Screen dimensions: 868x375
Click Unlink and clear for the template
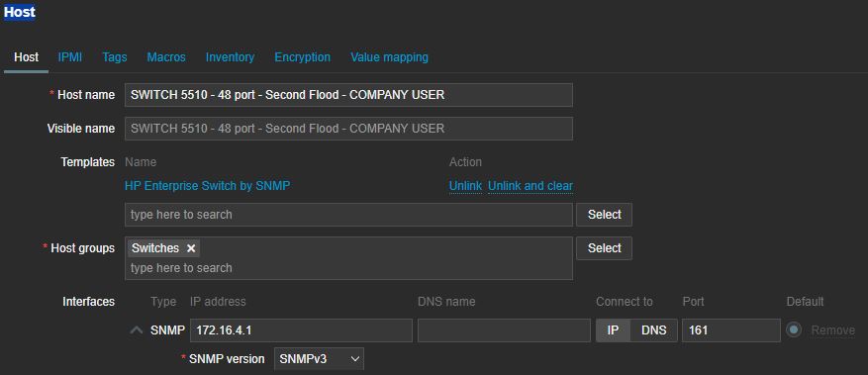pos(530,186)
